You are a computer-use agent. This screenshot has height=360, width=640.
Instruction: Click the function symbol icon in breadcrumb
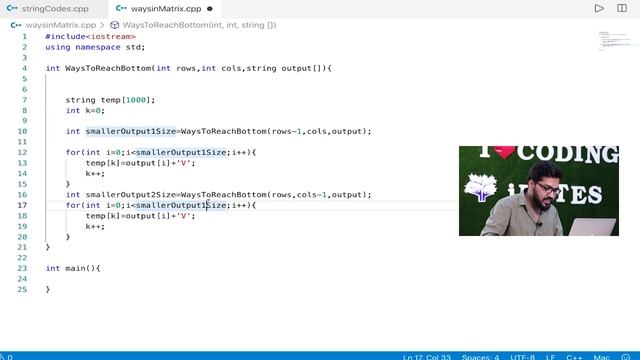pyautogui.click(x=115, y=25)
